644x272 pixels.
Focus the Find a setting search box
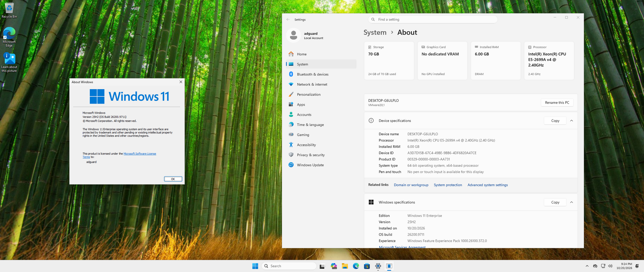pos(433,20)
